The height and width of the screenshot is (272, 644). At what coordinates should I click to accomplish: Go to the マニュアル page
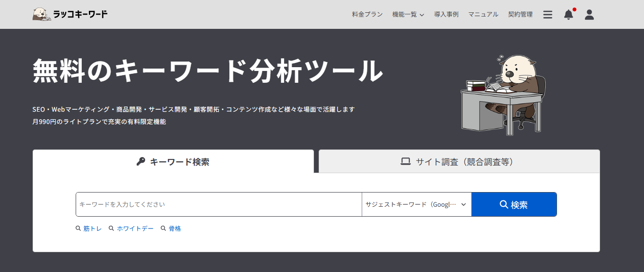click(x=483, y=15)
